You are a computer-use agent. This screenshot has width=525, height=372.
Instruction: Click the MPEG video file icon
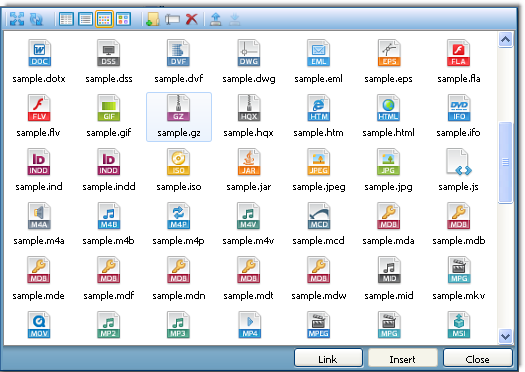(318, 325)
